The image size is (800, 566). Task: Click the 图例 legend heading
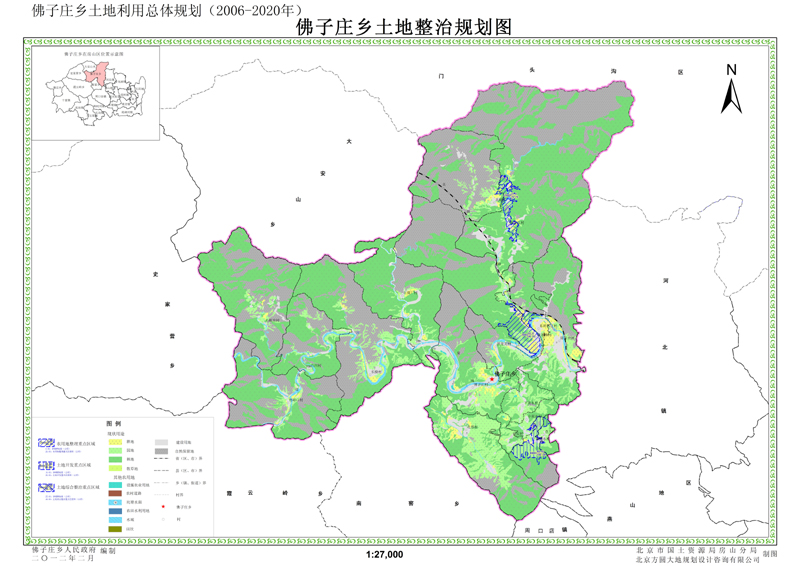click(113, 424)
